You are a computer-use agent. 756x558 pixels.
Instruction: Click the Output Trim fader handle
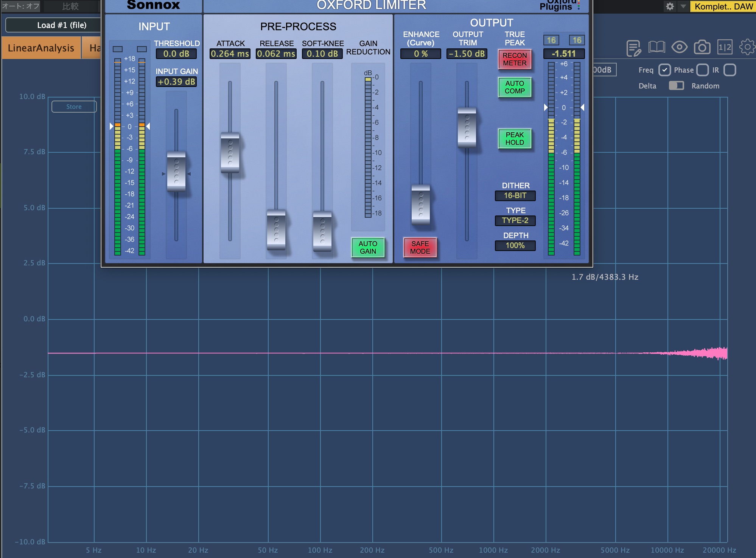[x=467, y=128]
